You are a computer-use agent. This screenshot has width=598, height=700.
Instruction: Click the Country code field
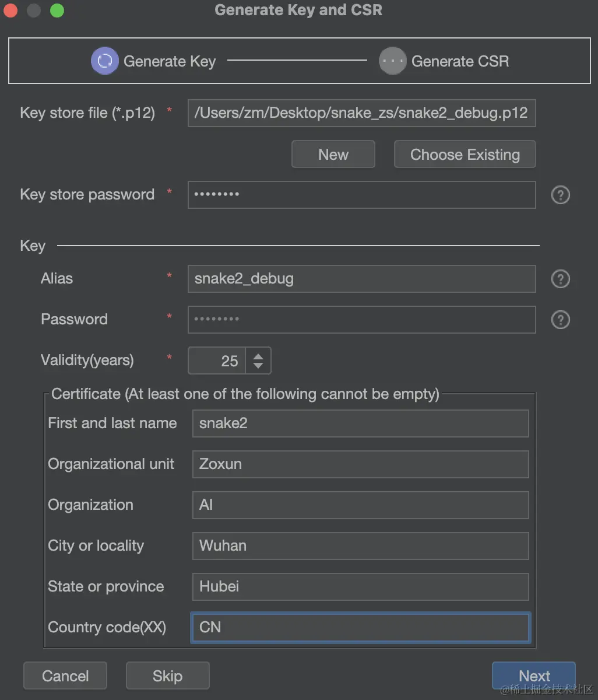[360, 628]
